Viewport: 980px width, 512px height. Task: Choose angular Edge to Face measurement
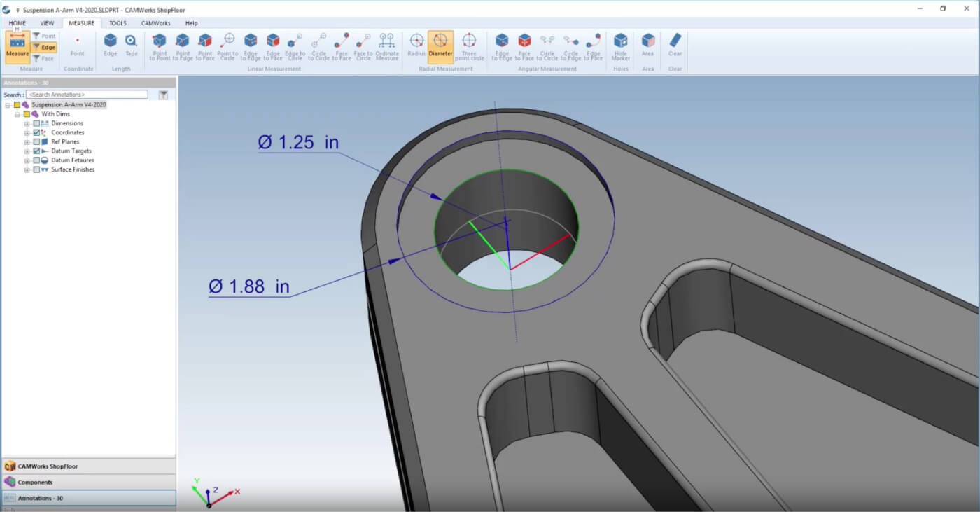pos(594,47)
